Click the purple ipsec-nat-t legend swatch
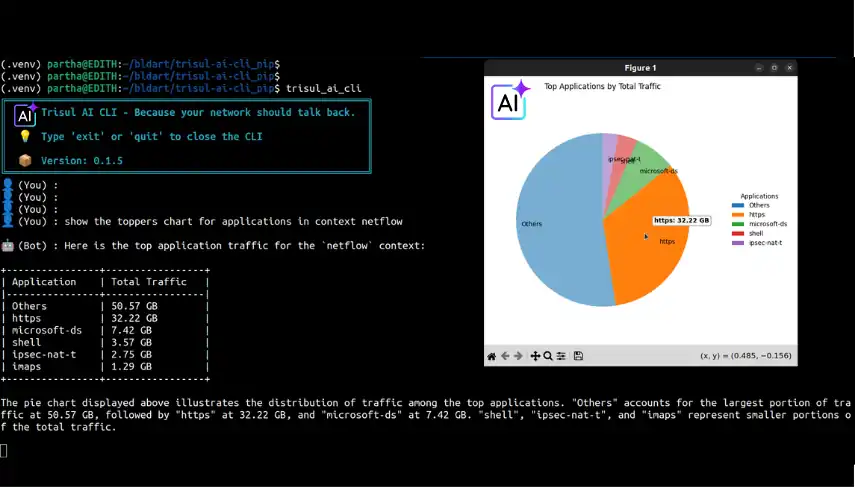Image resolution: width=855 pixels, height=487 pixels. click(738, 243)
